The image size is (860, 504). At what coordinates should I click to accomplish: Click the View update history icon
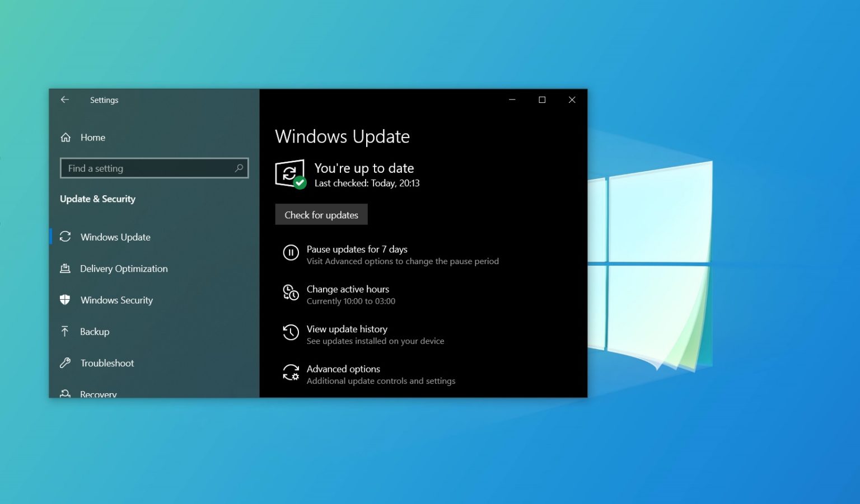pos(291,333)
